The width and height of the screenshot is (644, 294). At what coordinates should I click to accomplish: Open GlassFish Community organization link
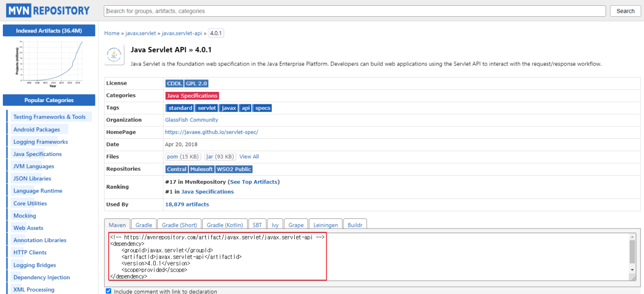192,120
